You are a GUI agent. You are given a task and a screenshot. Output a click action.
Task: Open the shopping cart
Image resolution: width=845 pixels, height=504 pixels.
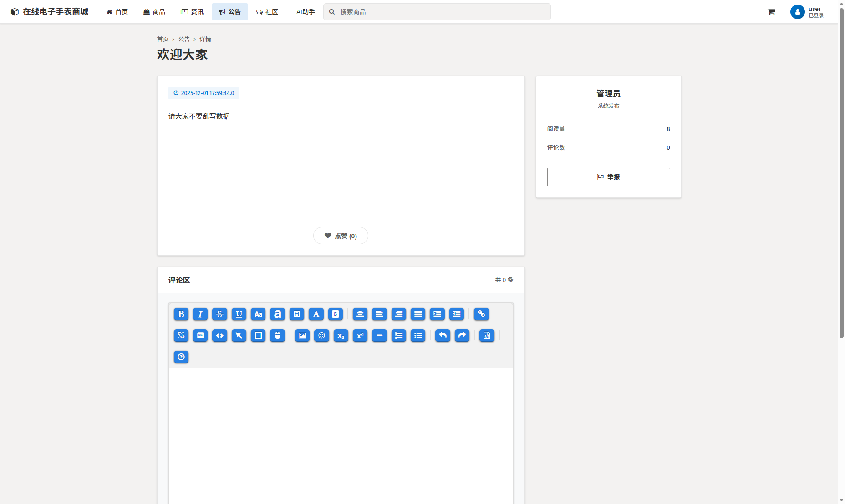click(771, 11)
